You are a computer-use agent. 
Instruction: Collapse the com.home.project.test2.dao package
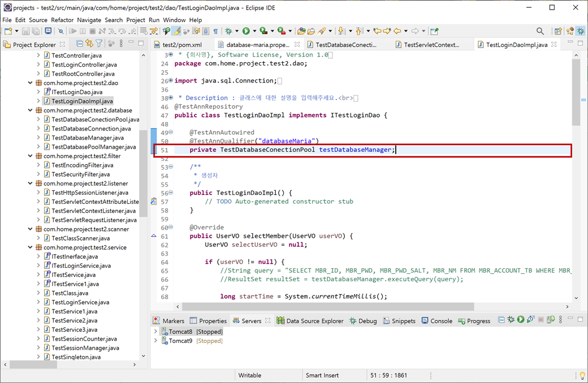click(x=31, y=82)
